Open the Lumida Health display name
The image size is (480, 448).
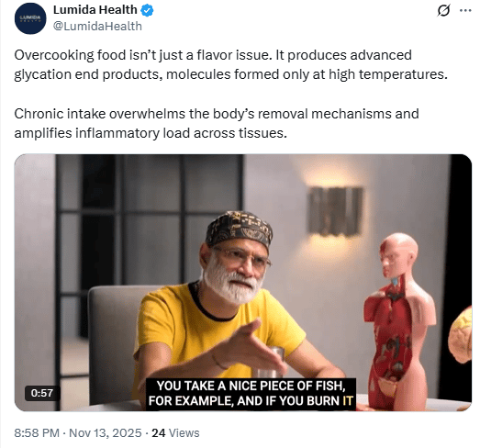coord(95,10)
